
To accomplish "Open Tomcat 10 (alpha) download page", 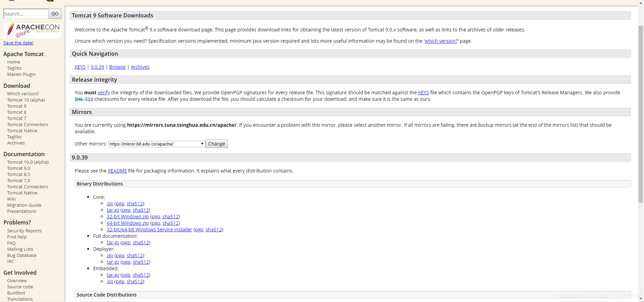I will [x=26, y=100].
